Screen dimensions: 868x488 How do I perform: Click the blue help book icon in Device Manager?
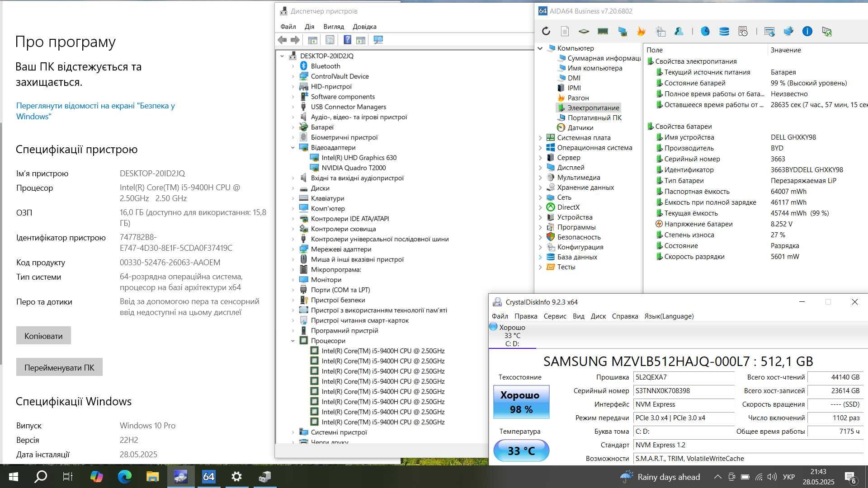click(347, 40)
